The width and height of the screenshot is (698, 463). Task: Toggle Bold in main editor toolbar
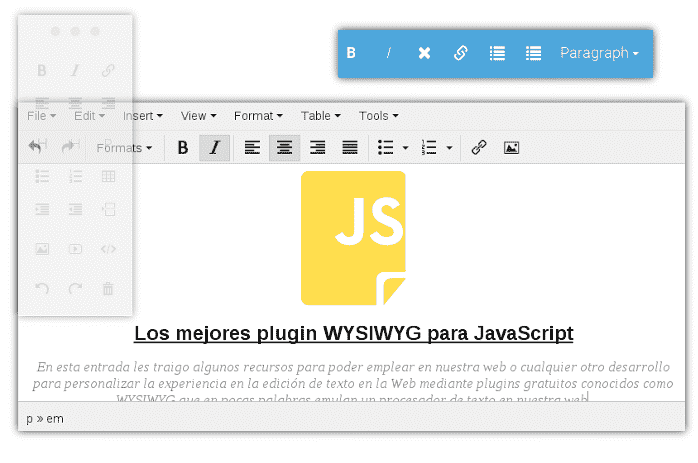183,148
